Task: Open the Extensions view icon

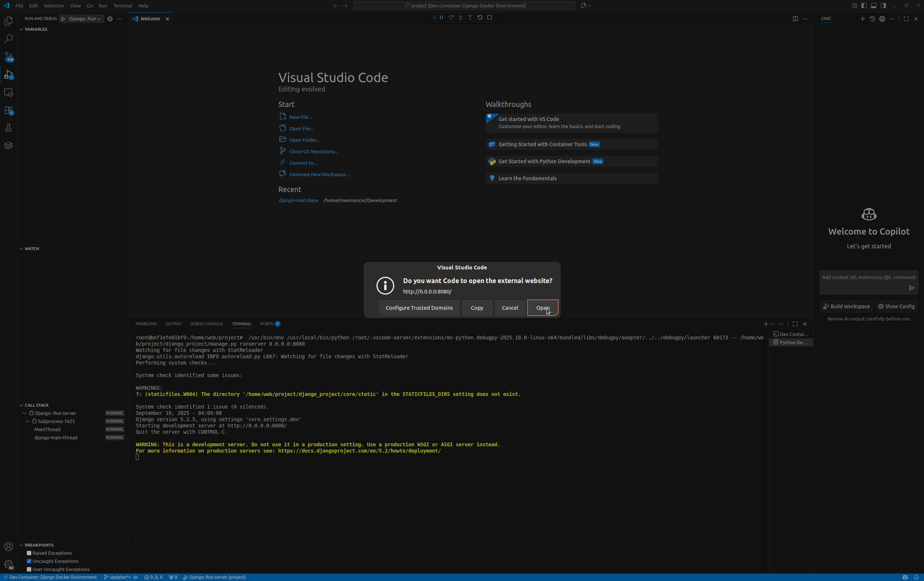Action: pyautogui.click(x=9, y=110)
